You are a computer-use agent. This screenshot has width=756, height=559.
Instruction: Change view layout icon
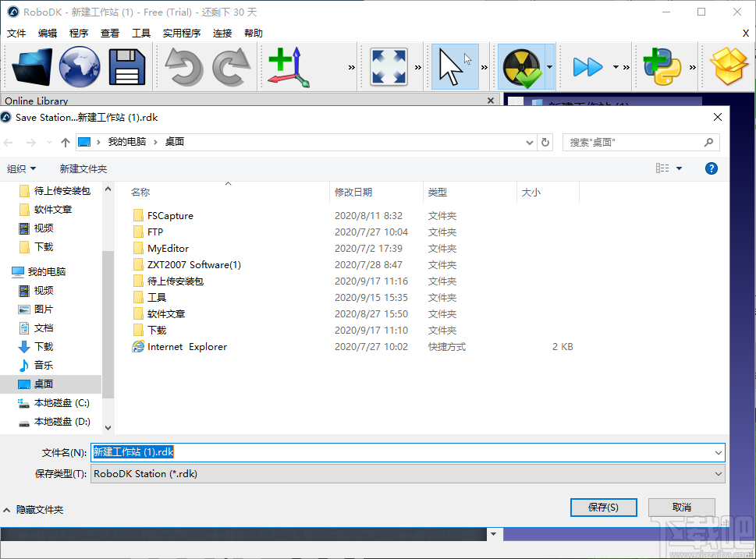click(x=662, y=168)
